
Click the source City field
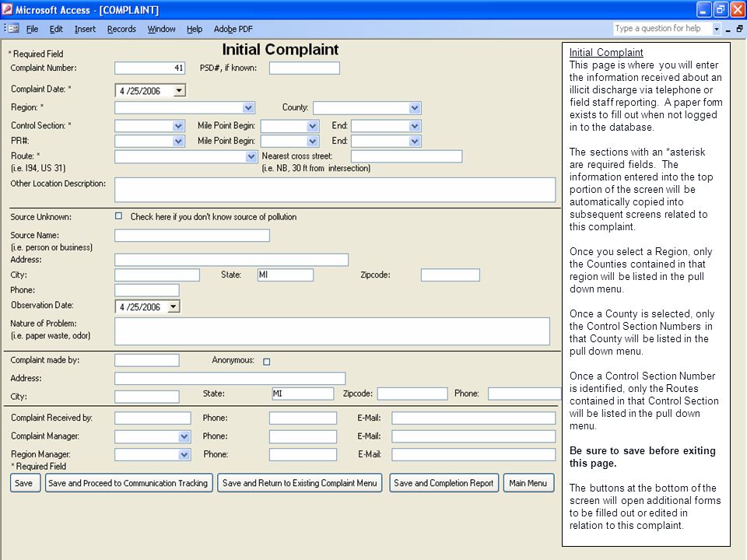point(157,275)
